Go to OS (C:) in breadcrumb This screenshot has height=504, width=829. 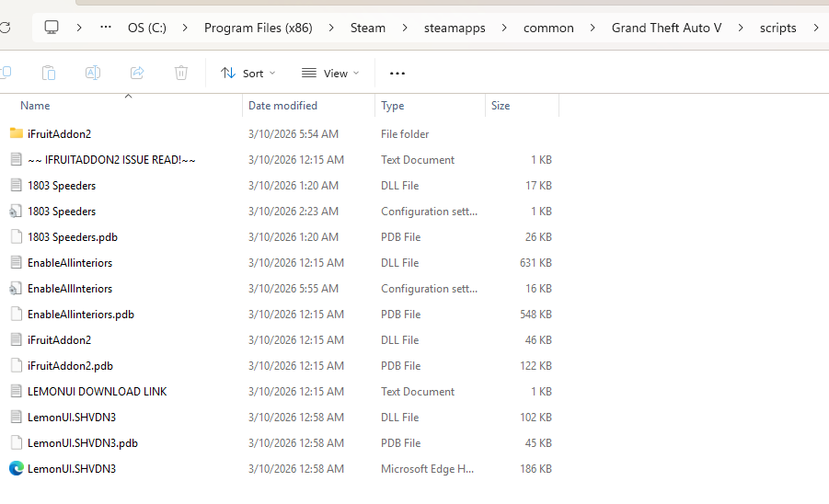147,28
